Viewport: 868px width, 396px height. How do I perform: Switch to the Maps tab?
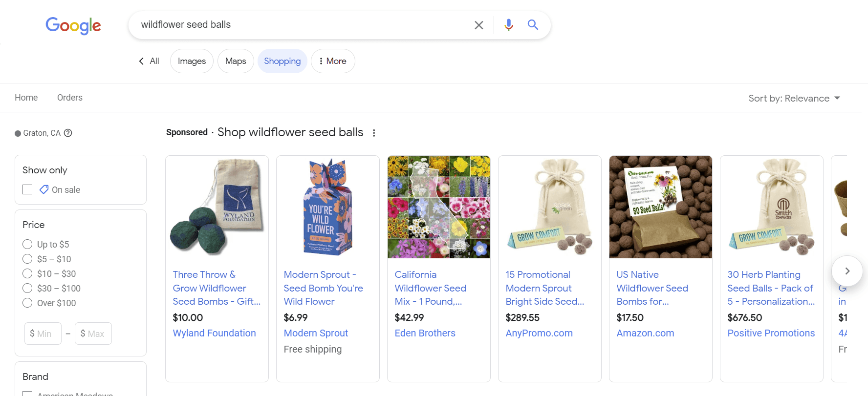(236, 61)
